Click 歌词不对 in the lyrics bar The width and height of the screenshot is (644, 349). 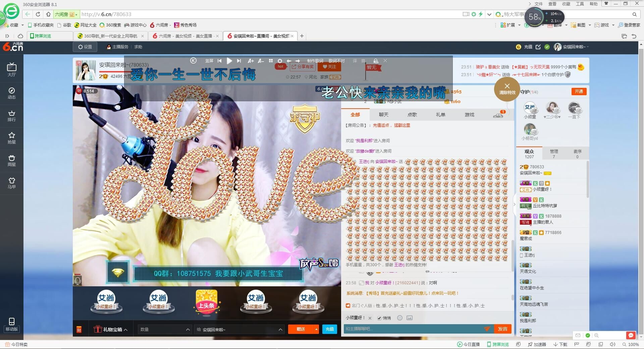336,61
